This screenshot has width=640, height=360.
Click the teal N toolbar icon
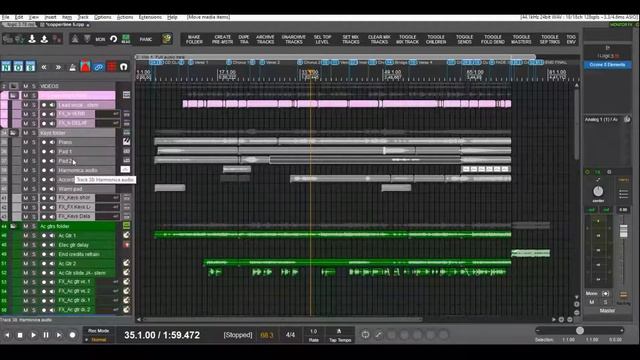tap(6, 67)
